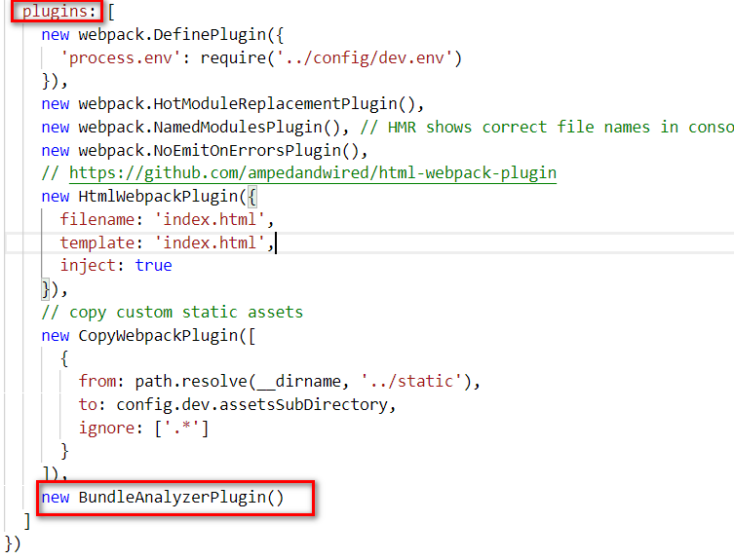This screenshot has width=734, height=560.
Task: Click the 'plugins:' key text
Action: (x=59, y=12)
